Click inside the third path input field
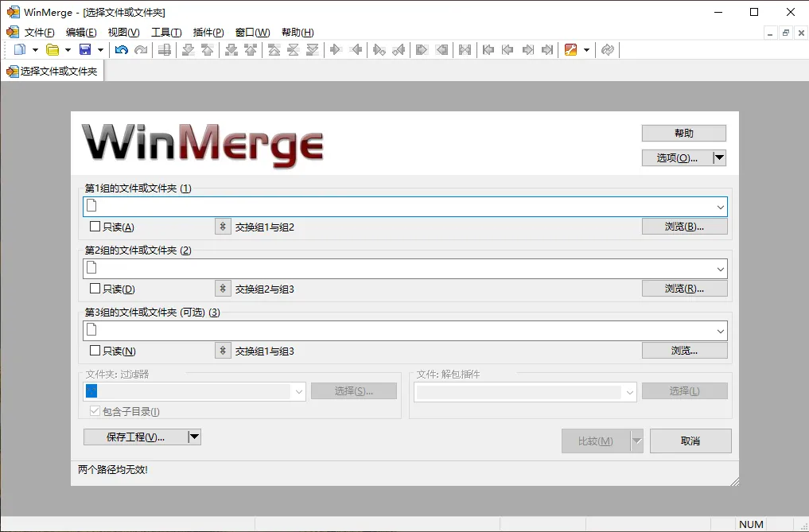 358,330
